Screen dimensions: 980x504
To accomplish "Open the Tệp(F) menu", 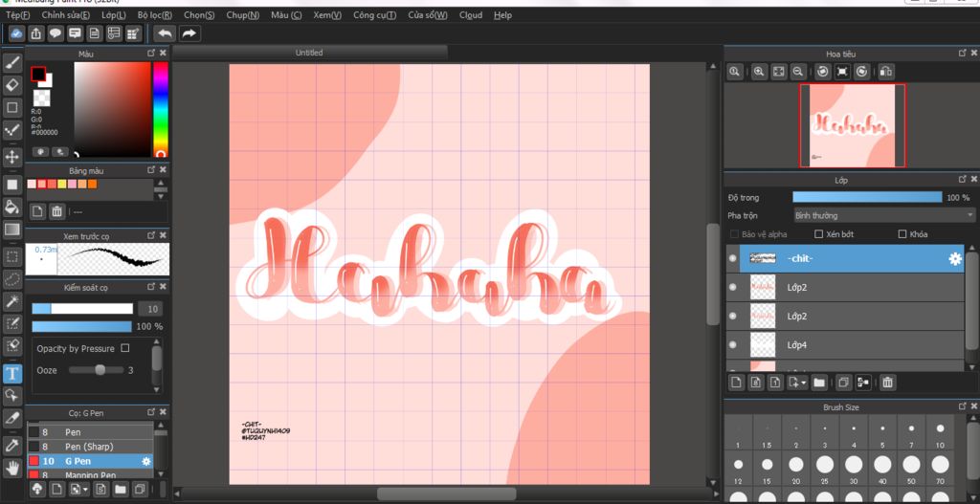I will [x=17, y=15].
